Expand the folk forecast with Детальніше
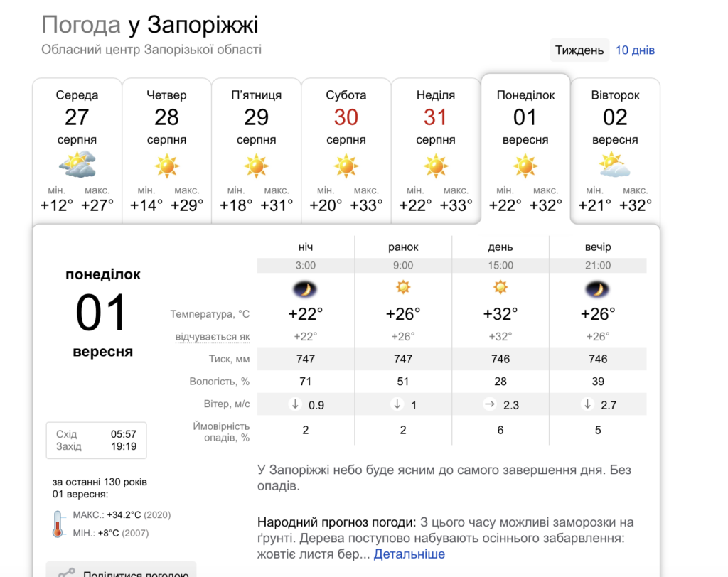 (x=409, y=554)
